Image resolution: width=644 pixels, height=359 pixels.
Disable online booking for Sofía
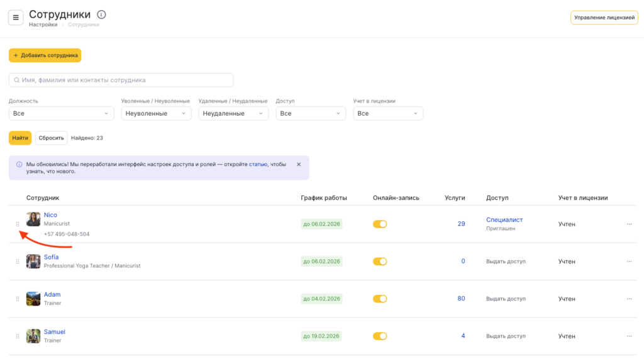(x=380, y=262)
